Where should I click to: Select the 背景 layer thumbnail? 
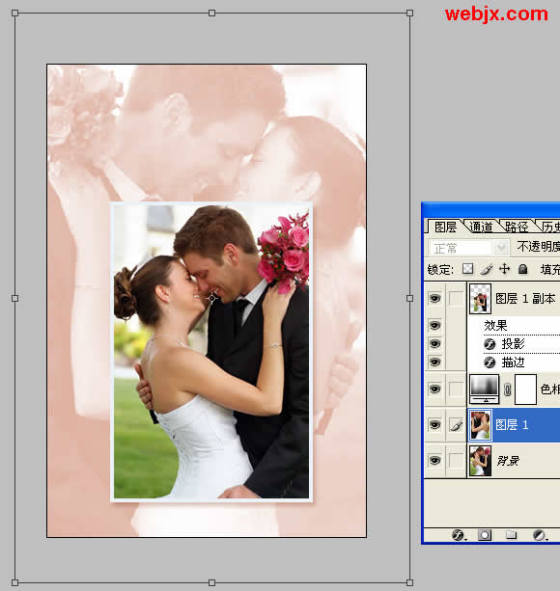pyautogui.click(x=480, y=460)
